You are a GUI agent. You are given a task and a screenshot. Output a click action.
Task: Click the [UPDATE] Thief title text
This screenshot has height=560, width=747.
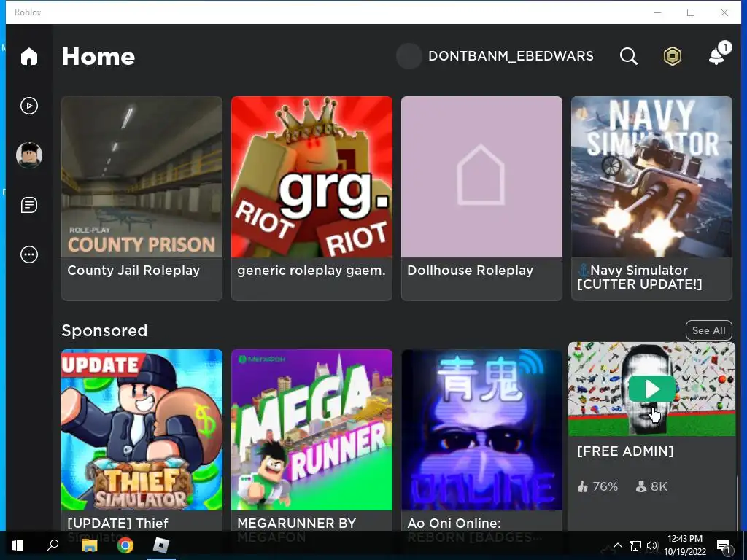(x=117, y=524)
